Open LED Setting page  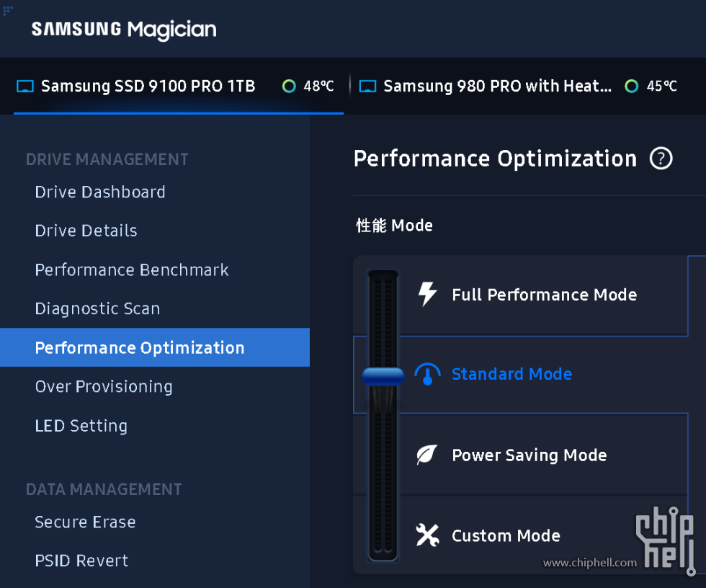(x=81, y=426)
